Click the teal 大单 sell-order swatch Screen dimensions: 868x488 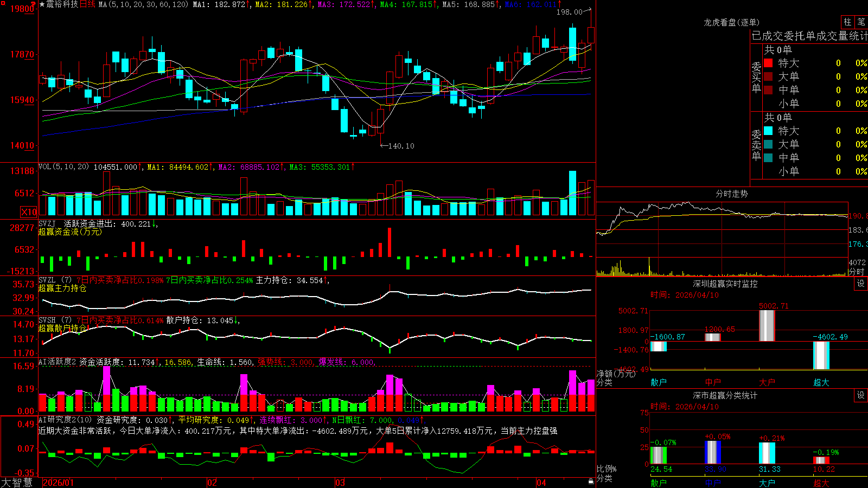[x=768, y=144]
